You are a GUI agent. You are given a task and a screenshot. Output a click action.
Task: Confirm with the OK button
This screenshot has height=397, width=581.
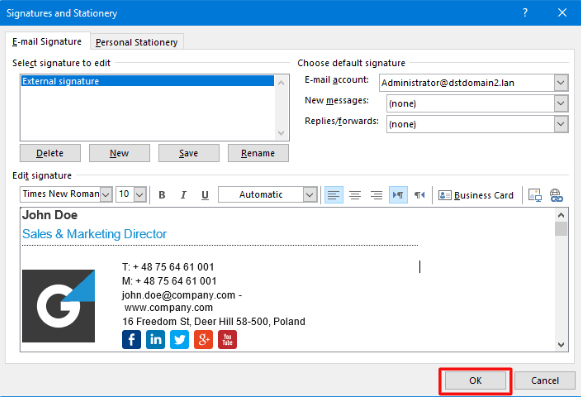pyautogui.click(x=476, y=381)
